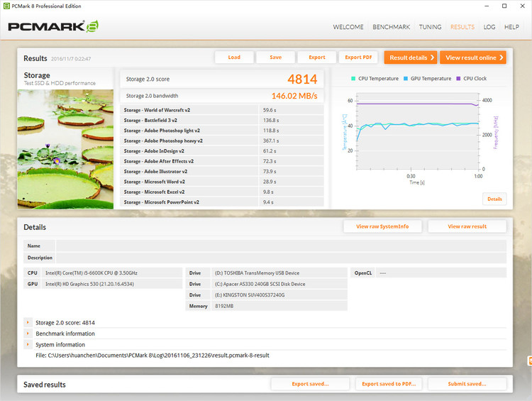Switch to the BENCHMARK tab
Viewport: 532px width, 401px height.
(x=391, y=27)
